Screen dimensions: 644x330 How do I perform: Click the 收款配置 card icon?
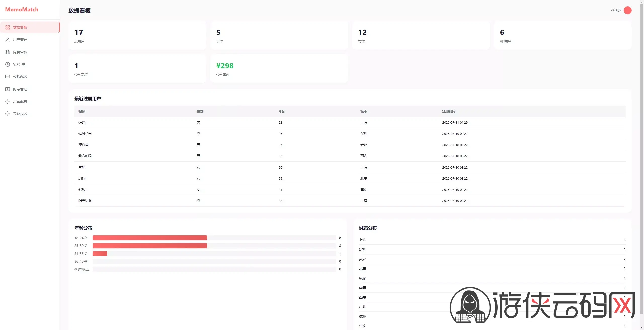(8, 77)
